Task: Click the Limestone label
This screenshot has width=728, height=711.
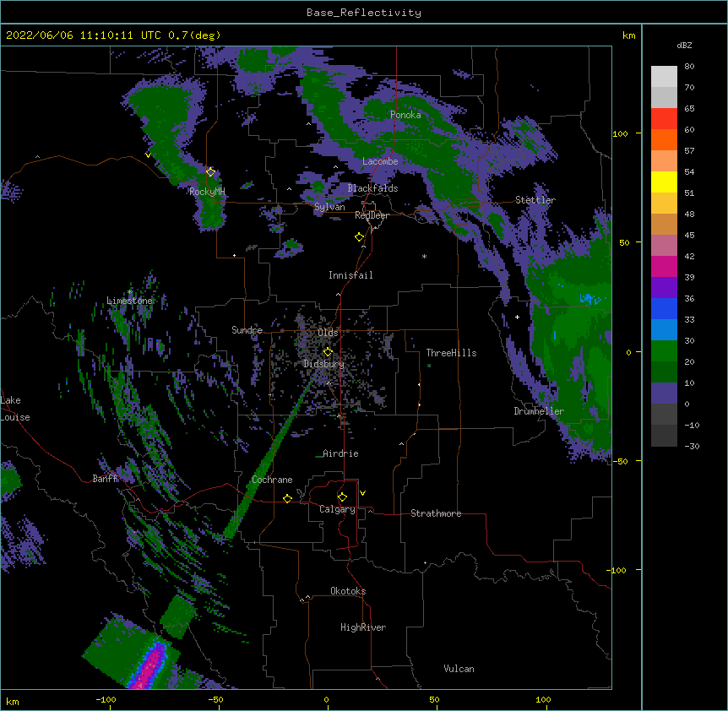Action: click(x=129, y=301)
